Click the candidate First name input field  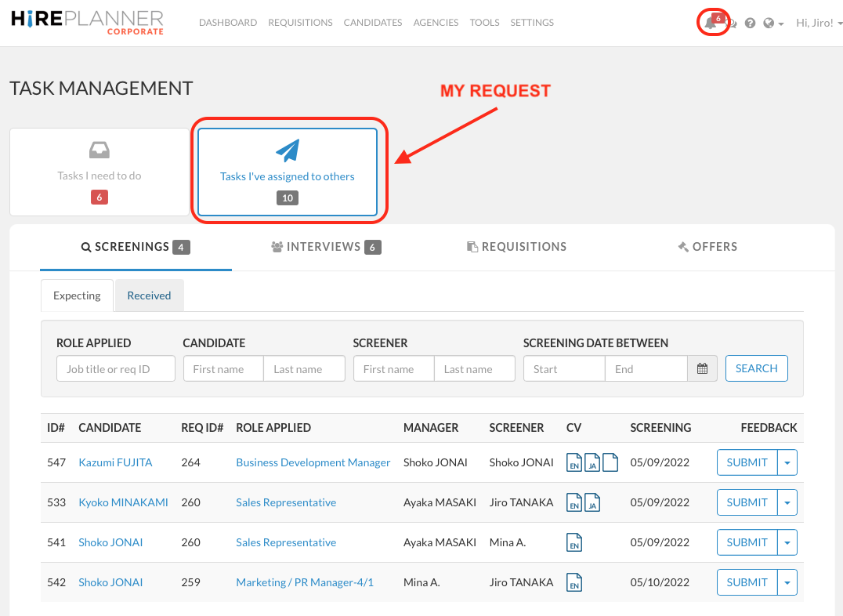coord(223,368)
